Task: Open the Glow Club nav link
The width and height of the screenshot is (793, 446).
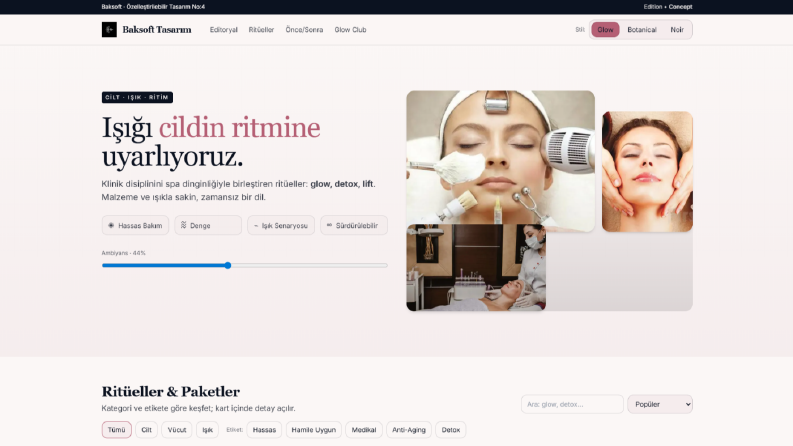Action: click(x=350, y=30)
